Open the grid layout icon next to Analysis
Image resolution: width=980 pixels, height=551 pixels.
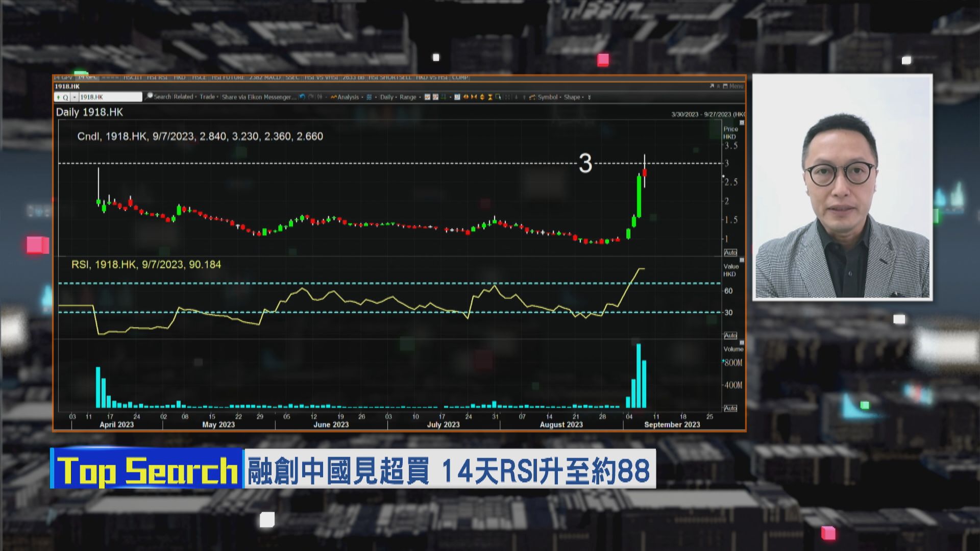[368, 96]
